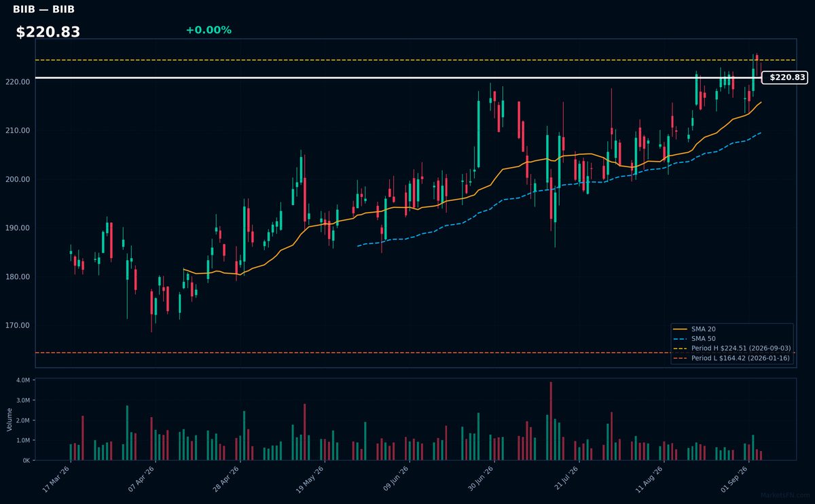The height and width of the screenshot is (504, 815).
Task: Click the 180.00 y-axis label
Action: tap(18, 277)
